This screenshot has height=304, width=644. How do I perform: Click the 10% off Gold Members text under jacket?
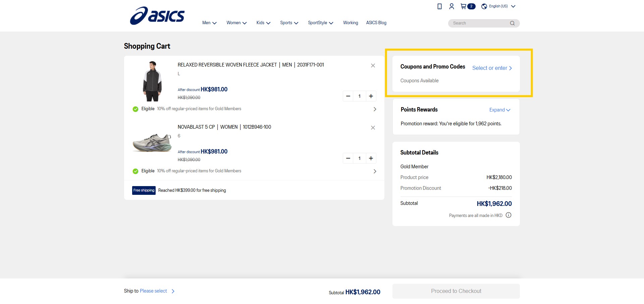[199, 109]
